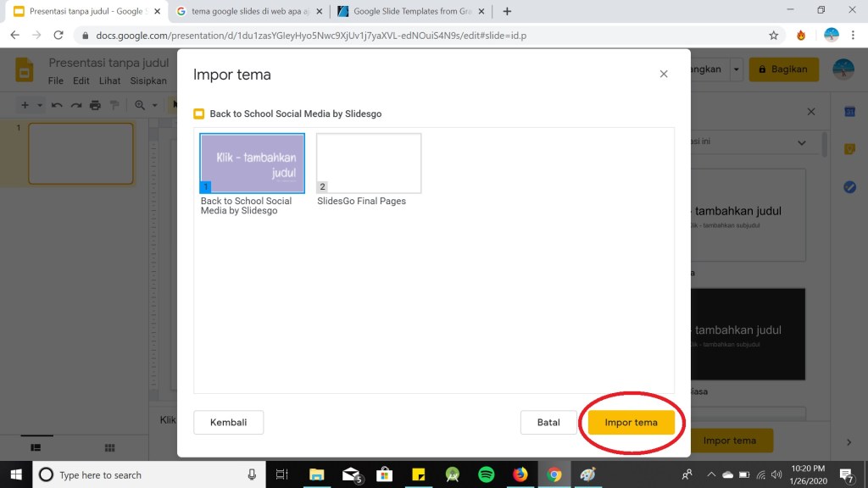Image resolution: width=868 pixels, height=488 pixels.
Task: Close the Impor tema dialog
Action: click(x=664, y=75)
